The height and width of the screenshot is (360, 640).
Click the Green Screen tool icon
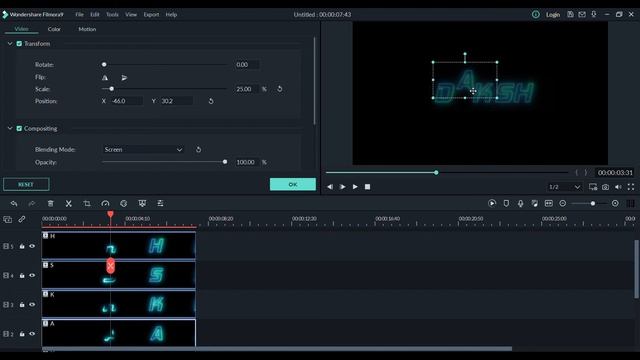click(142, 203)
